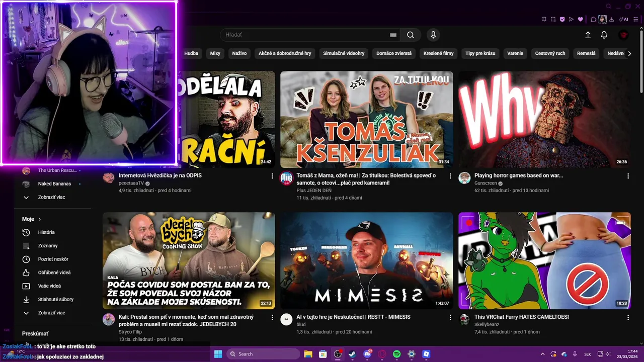Open the upload video icon
This screenshot has height=362, width=644.
(x=588, y=35)
